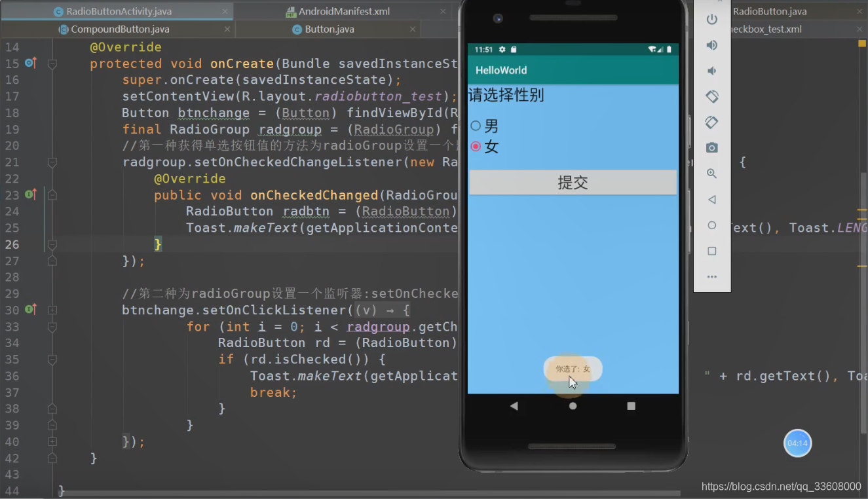Tap the 提交 submit button
Viewport: 868px width, 499px height.
coord(573,183)
